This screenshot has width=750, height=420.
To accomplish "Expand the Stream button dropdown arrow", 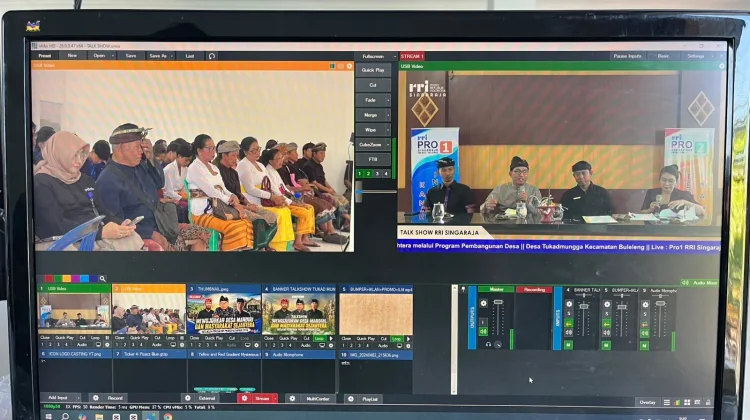I will click(x=276, y=398).
